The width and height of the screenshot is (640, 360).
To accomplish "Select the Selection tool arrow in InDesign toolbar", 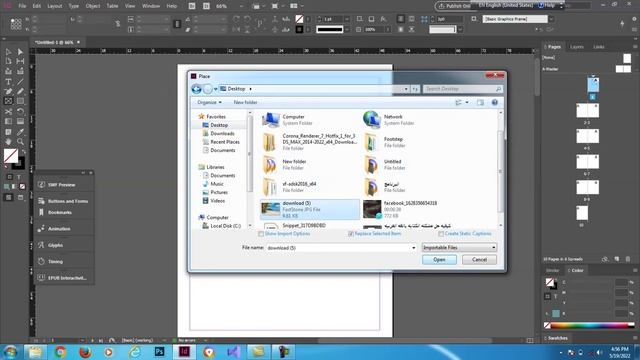I will pyautogui.click(x=8, y=52).
